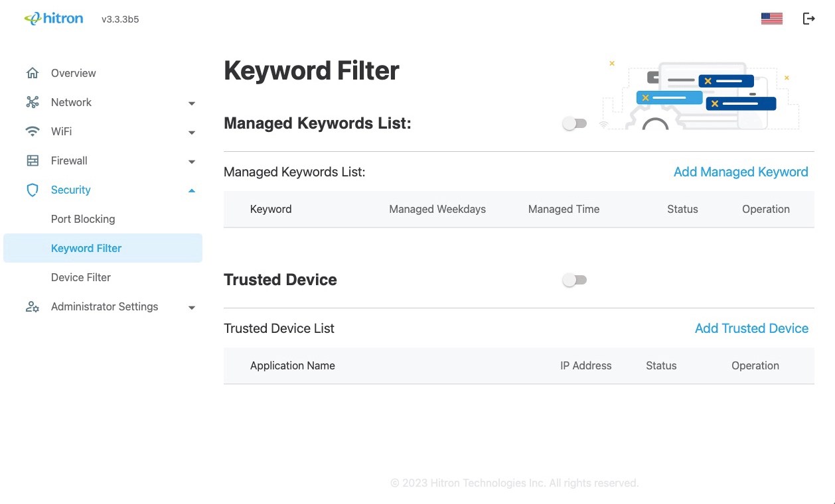Click the Add Managed Keyword link
835x504 pixels.
741,172
